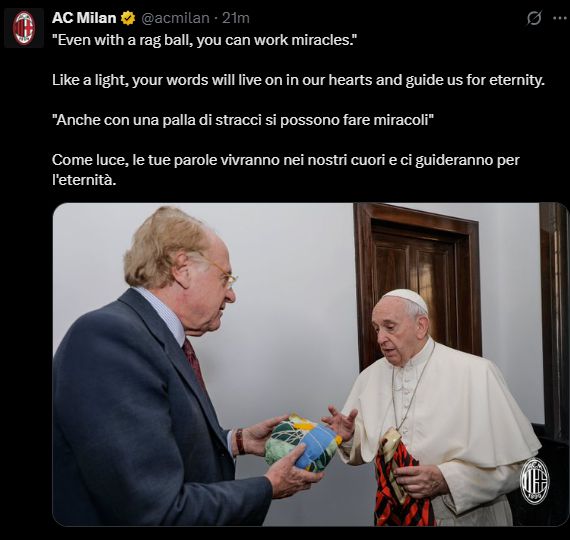Select the "Even with a rag ball" quote
This screenshot has height=540, width=570.
(x=205, y=40)
